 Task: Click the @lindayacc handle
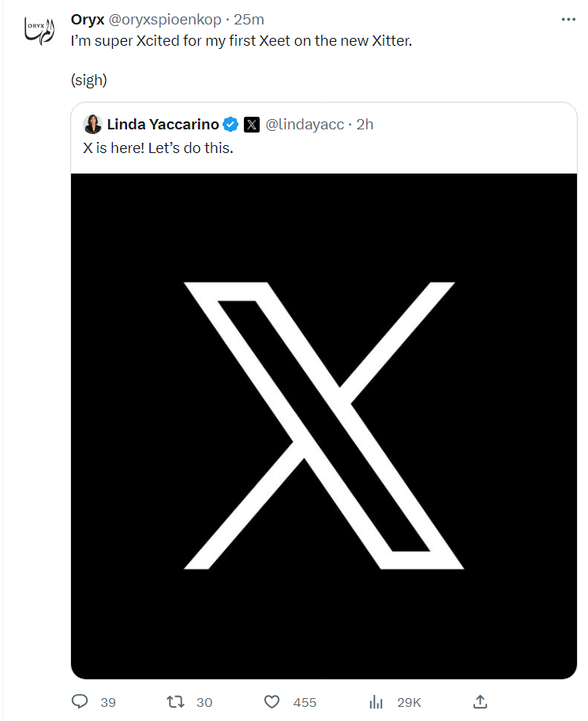[305, 125]
